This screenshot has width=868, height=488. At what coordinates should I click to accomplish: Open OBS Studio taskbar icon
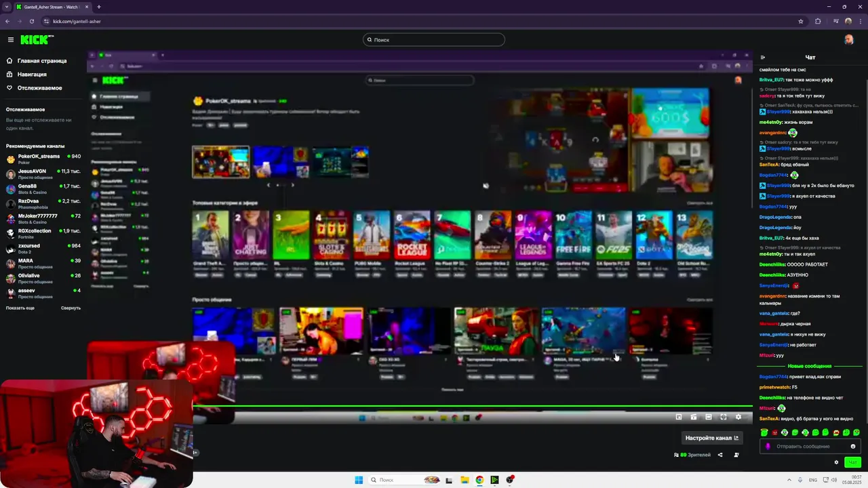509,480
